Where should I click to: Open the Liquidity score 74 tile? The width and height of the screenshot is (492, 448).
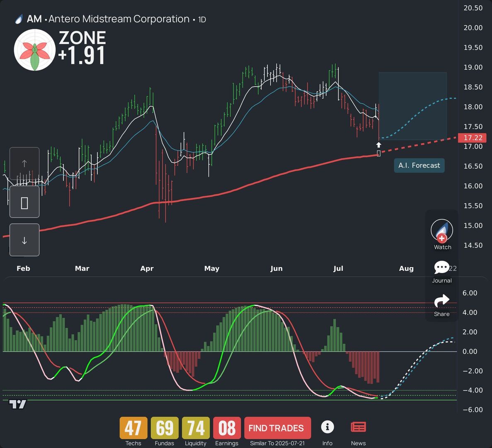coord(196,428)
